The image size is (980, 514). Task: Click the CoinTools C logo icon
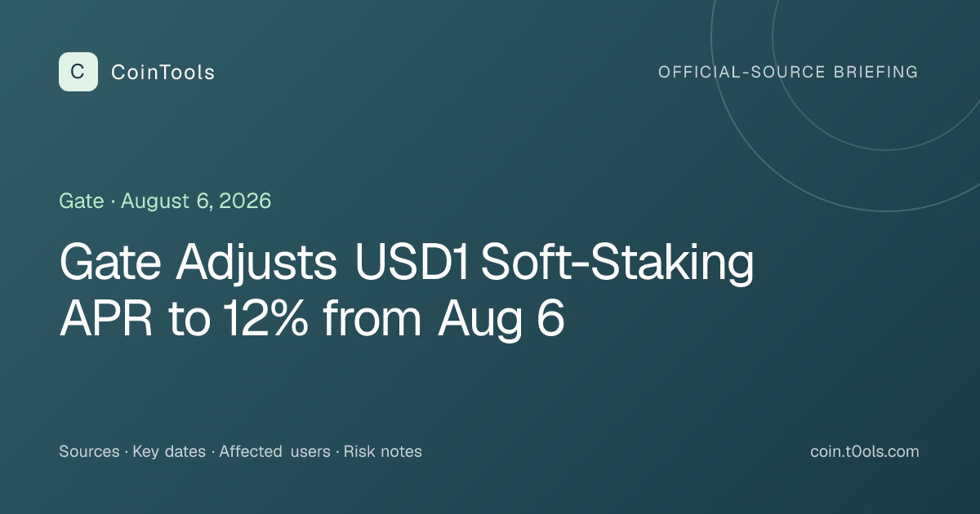click(78, 72)
